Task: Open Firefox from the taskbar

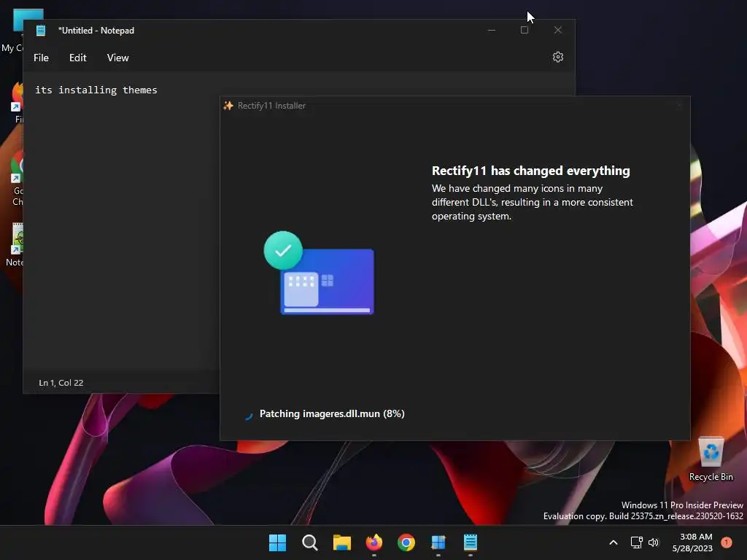Action: pos(374,542)
